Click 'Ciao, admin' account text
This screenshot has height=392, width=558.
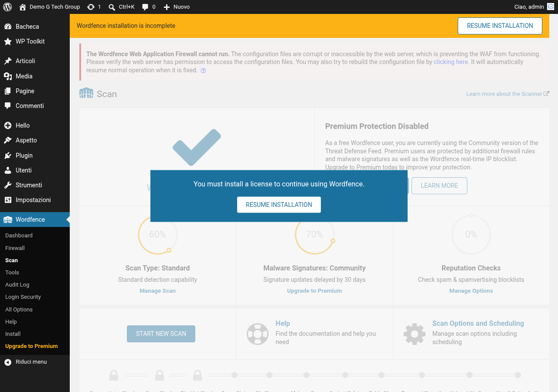(529, 7)
